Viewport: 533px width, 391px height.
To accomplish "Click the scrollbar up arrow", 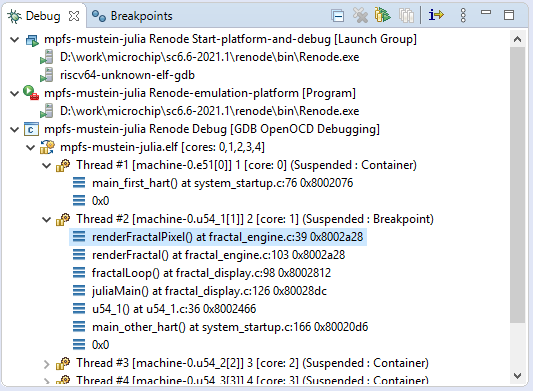I will click(x=517, y=39).
